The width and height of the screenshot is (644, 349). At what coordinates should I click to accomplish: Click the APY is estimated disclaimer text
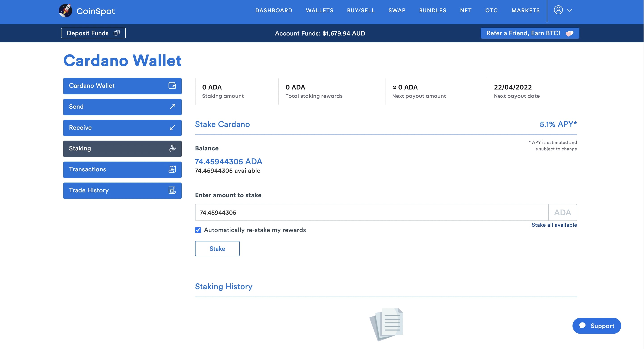553,145
